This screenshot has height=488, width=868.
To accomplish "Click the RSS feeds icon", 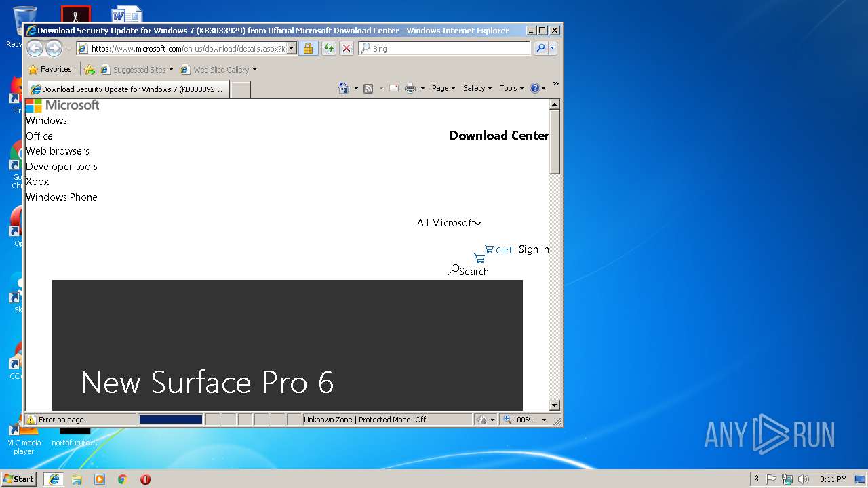I will tap(368, 88).
